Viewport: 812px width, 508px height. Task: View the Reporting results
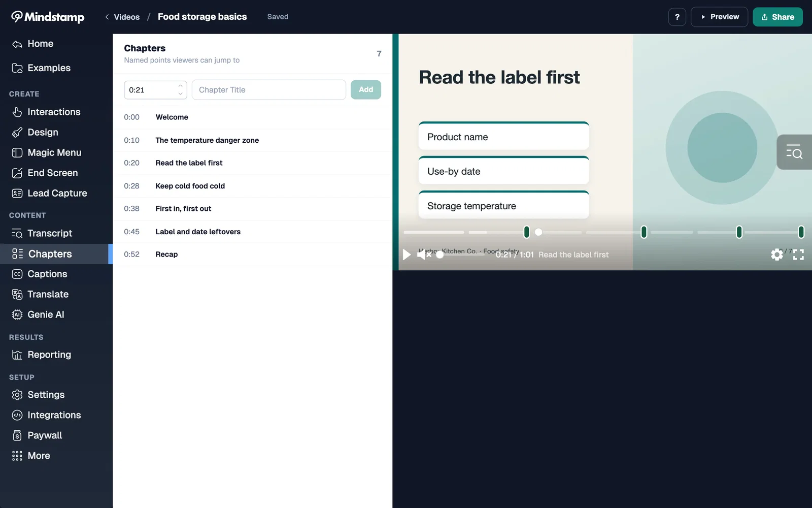coord(56,355)
